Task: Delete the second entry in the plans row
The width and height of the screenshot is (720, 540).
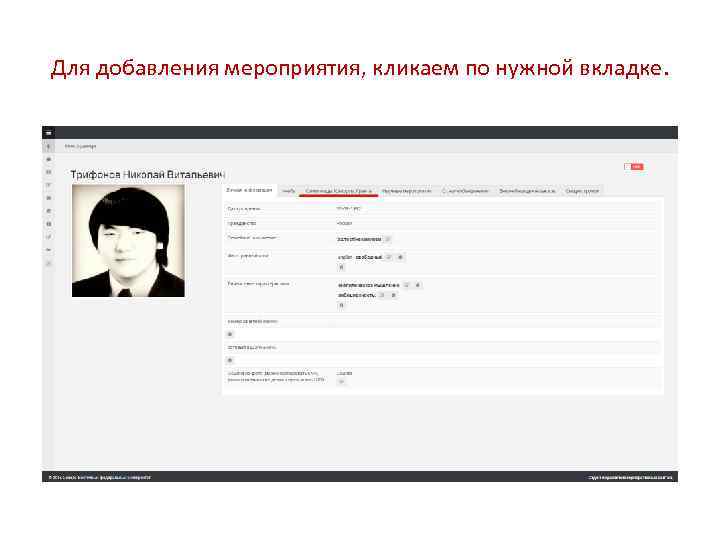Action: coord(394,295)
